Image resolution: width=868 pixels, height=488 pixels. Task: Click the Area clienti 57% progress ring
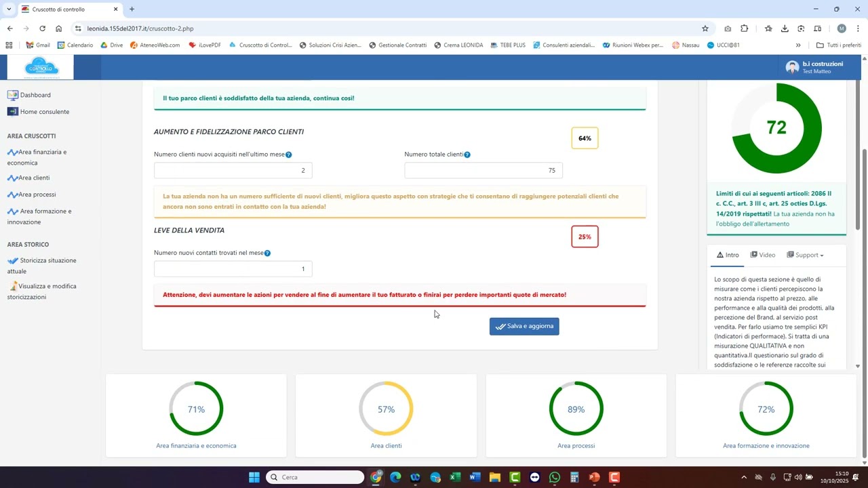click(x=386, y=409)
